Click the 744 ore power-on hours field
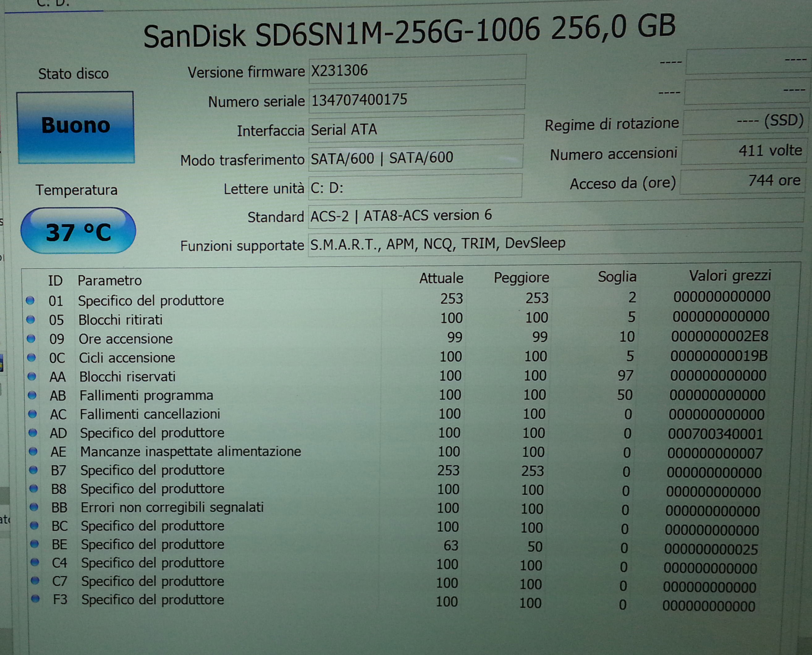 (742, 181)
